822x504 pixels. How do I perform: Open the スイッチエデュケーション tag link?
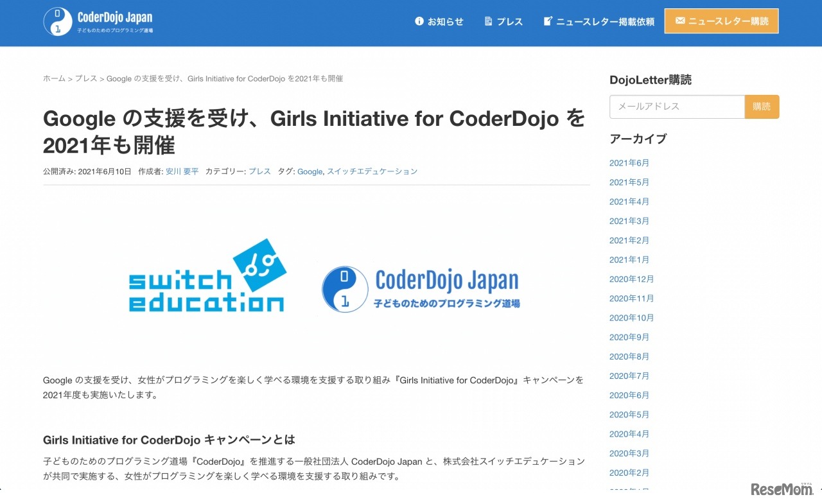click(372, 171)
